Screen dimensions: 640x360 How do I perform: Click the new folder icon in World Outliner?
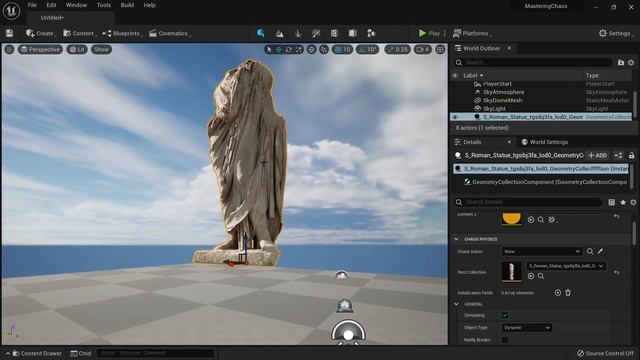(621, 62)
